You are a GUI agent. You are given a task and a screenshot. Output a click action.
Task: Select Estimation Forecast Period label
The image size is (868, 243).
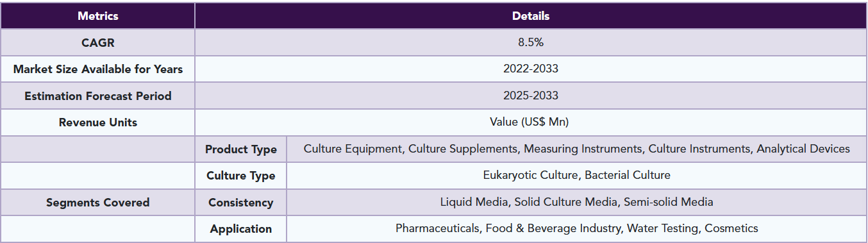98,96
